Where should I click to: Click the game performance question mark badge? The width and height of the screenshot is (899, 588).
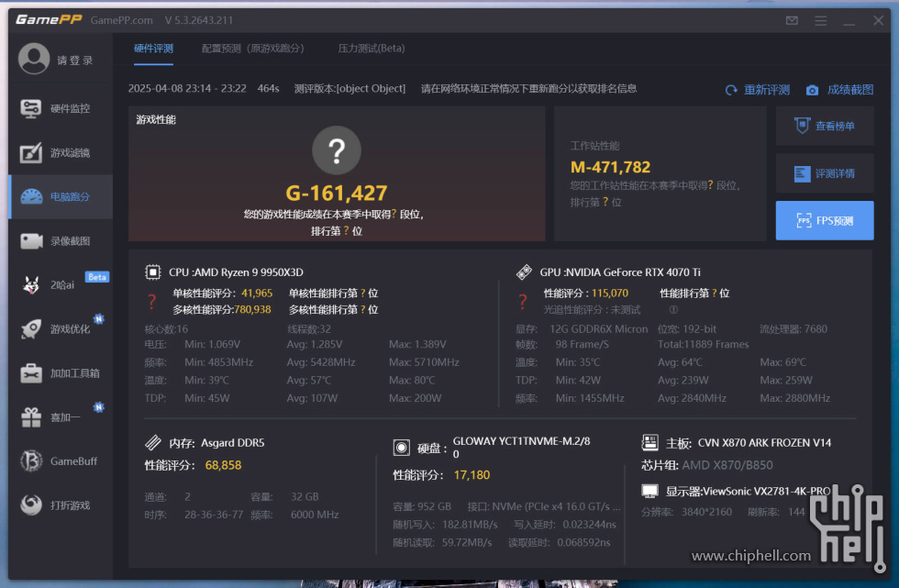pos(337,150)
